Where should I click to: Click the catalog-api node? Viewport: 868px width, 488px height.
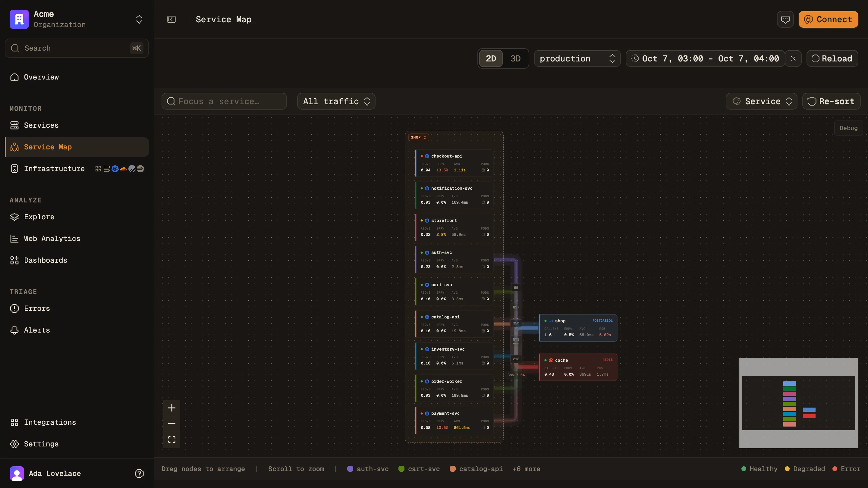pos(454,324)
